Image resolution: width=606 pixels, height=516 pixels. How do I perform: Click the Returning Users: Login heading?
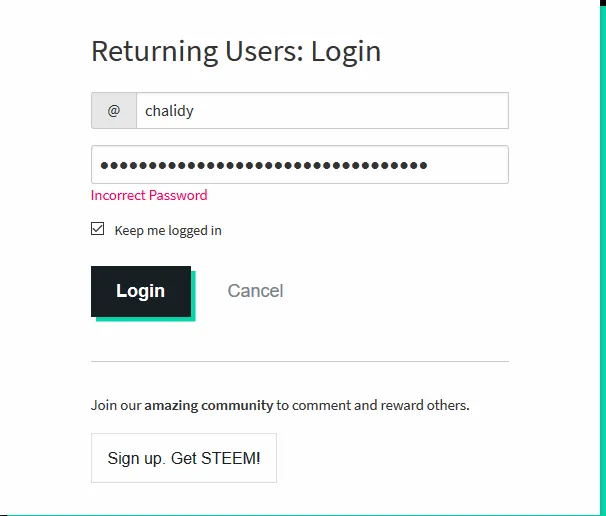236,51
